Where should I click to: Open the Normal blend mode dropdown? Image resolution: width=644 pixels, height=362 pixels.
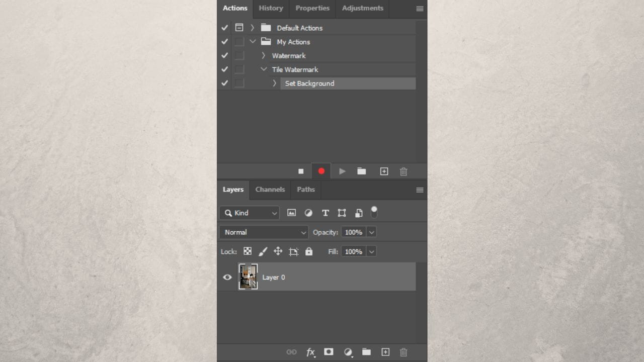(264, 232)
